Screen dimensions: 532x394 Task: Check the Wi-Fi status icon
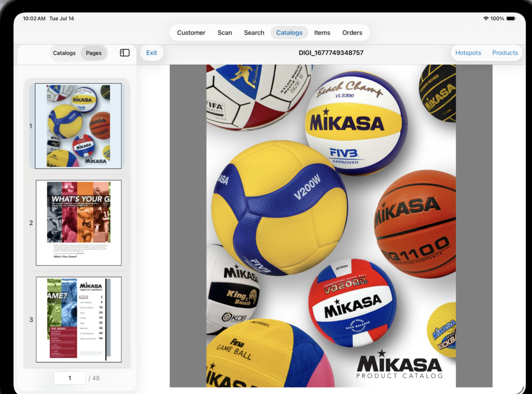point(486,18)
